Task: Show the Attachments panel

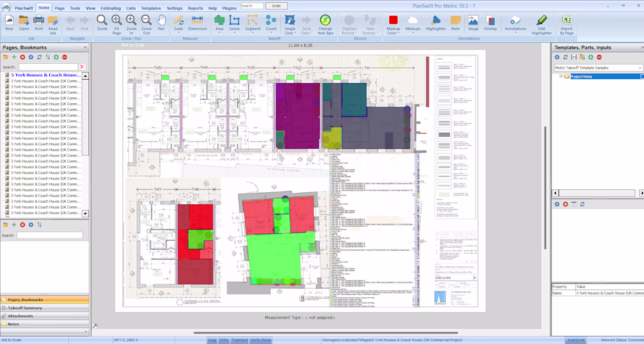Action: tap(44, 316)
